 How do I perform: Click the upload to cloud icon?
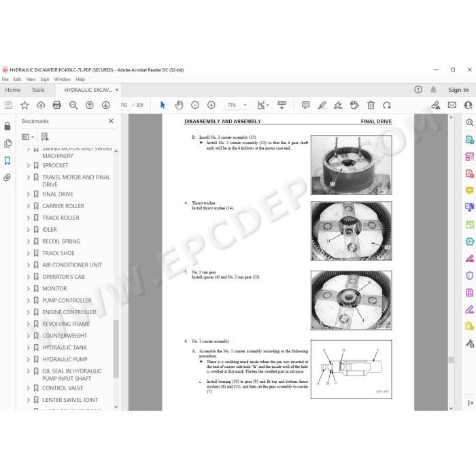point(41,105)
